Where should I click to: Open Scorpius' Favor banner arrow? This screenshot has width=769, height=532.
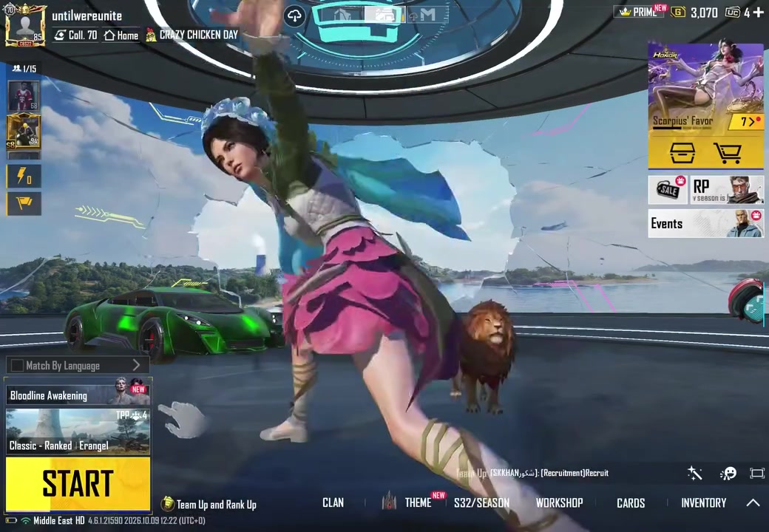(x=746, y=121)
